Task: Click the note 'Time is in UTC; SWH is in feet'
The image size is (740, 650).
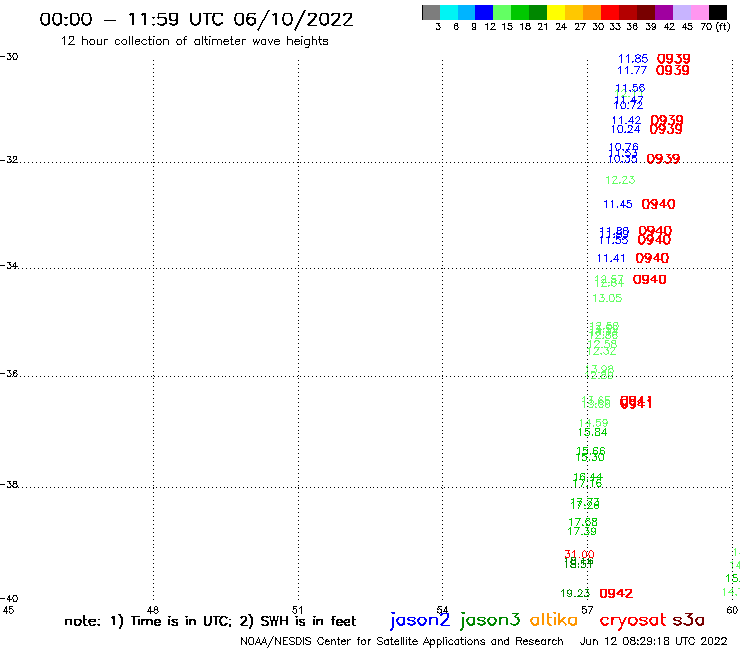Action: click(210, 621)
